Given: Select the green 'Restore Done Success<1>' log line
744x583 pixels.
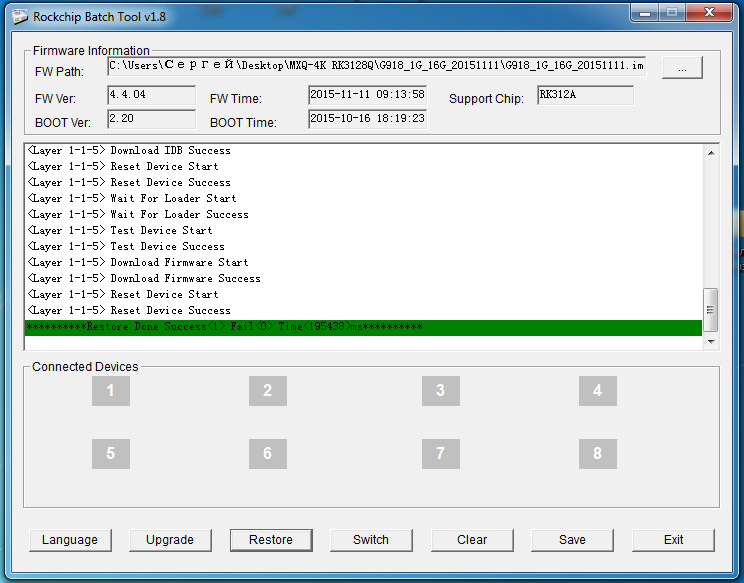Looking at the screenshot, I should 363,327.
